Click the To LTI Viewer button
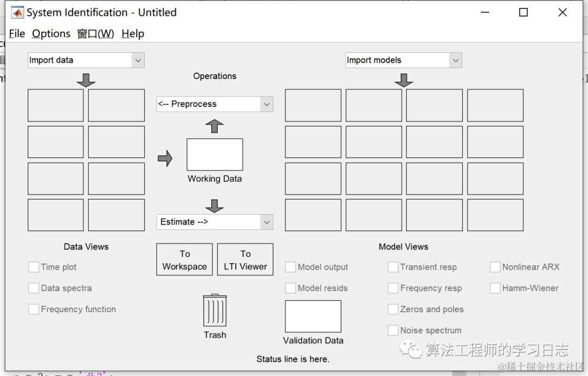This screenshot has height=376, width=588. click(245, 260)
